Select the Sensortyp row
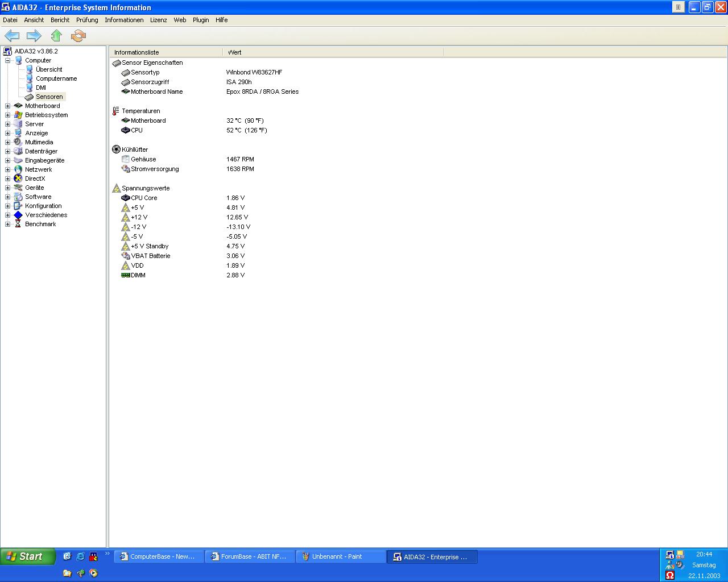The height and width of the screenshot is (582, 728). click(145, 72)
